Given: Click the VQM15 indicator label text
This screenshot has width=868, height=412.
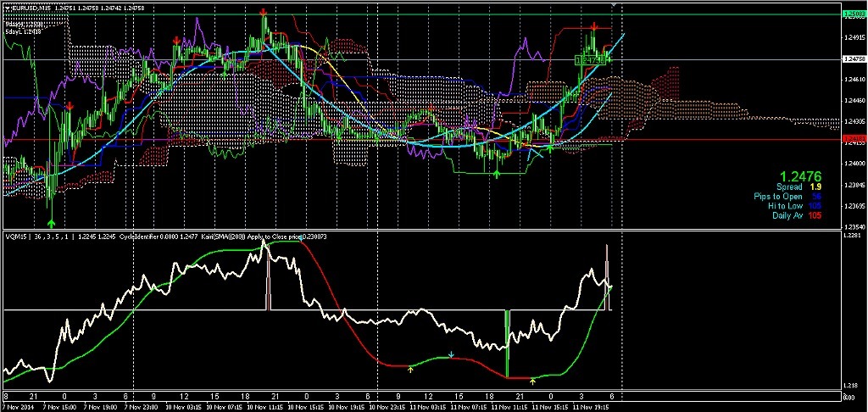Looking at the screenshot, I should [x=17, y=236].
